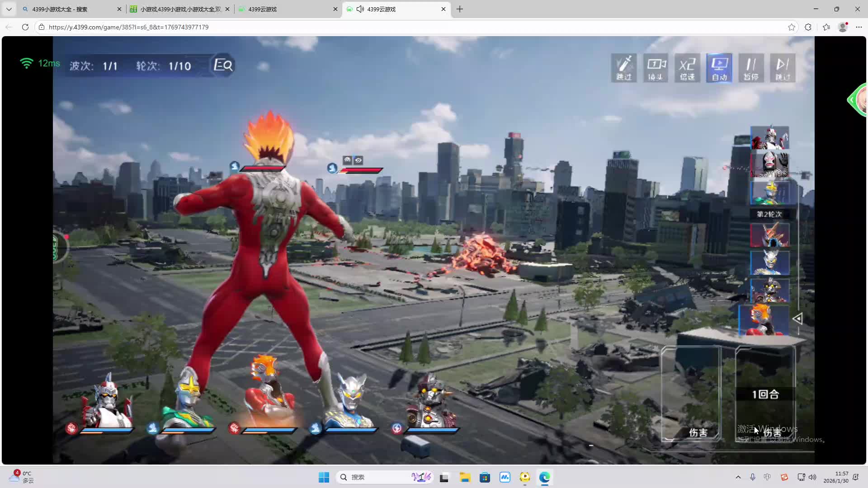Click the right 伤害 card labeled 1回合

765,393
